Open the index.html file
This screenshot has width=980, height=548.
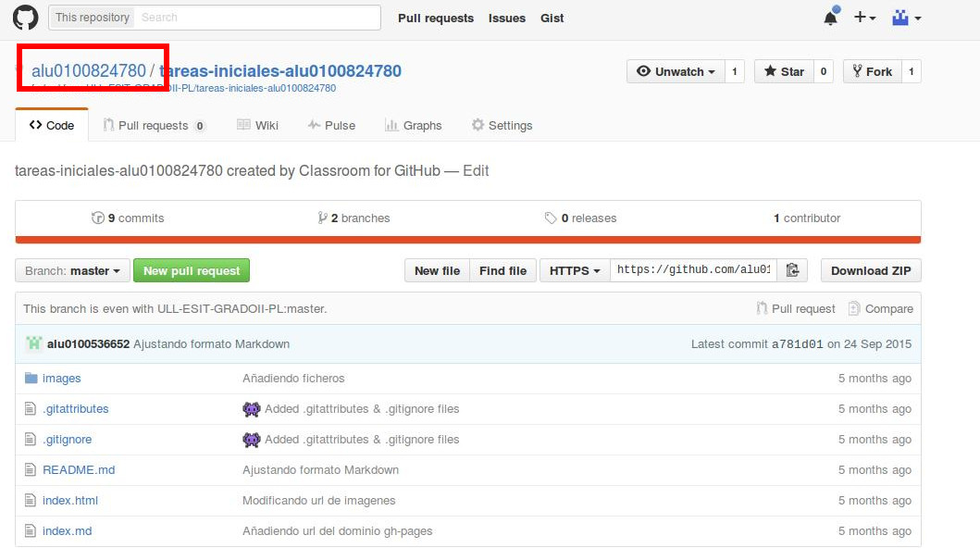[70, 501]
